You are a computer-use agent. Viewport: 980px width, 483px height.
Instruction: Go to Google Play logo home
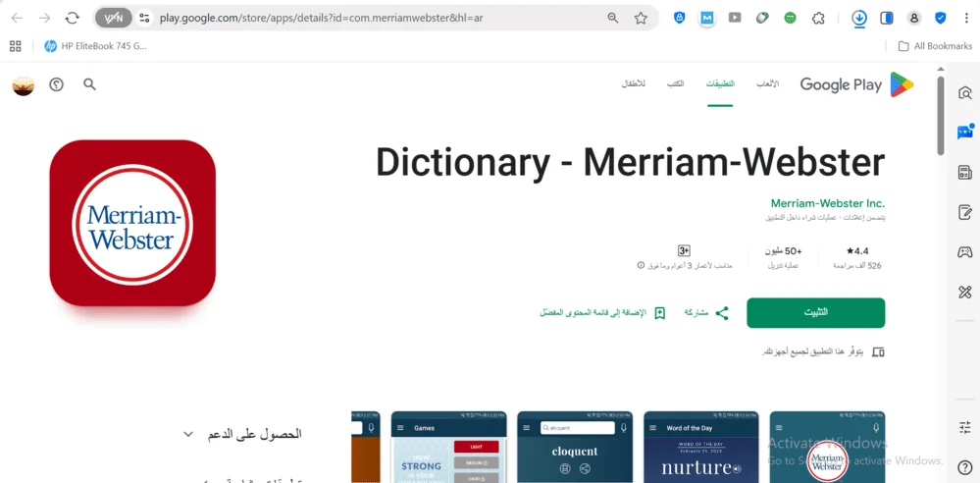tap(856, 84)
